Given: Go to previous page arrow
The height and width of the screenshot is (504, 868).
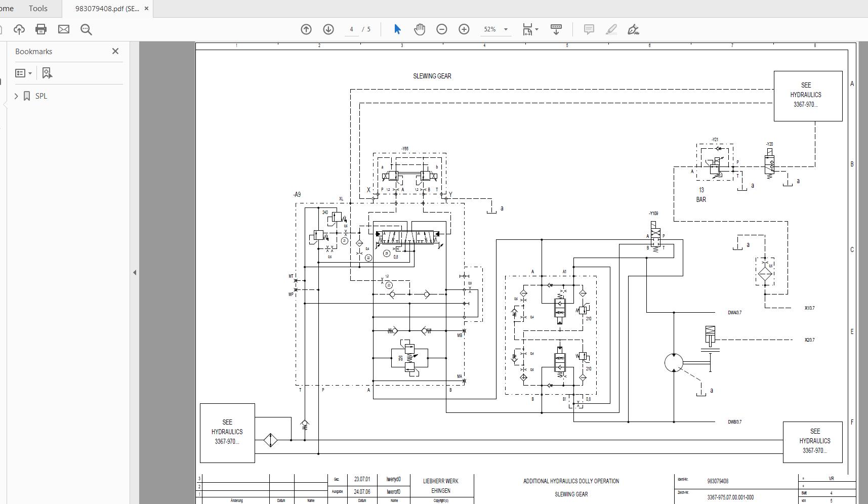Looking at the screenshot, I should point(306,29).
